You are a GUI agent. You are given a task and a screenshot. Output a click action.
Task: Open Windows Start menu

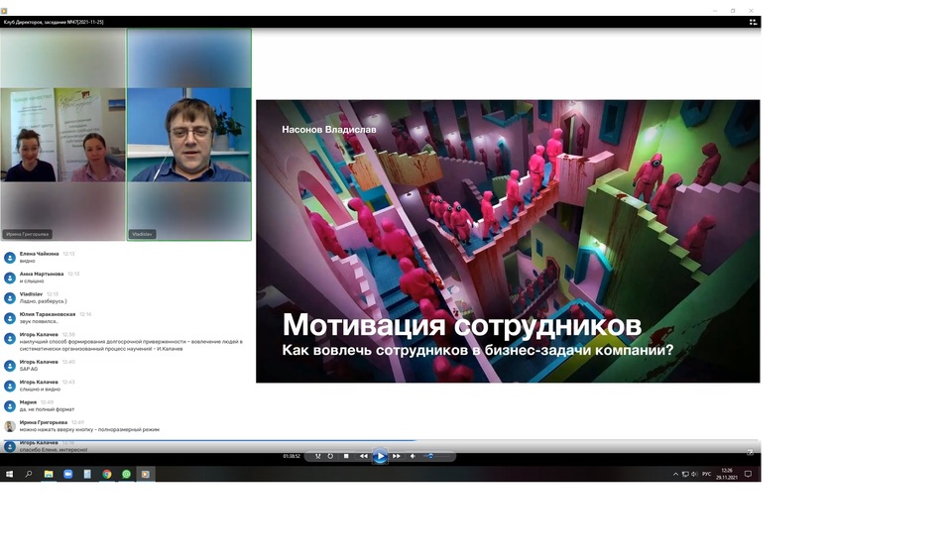10,475
